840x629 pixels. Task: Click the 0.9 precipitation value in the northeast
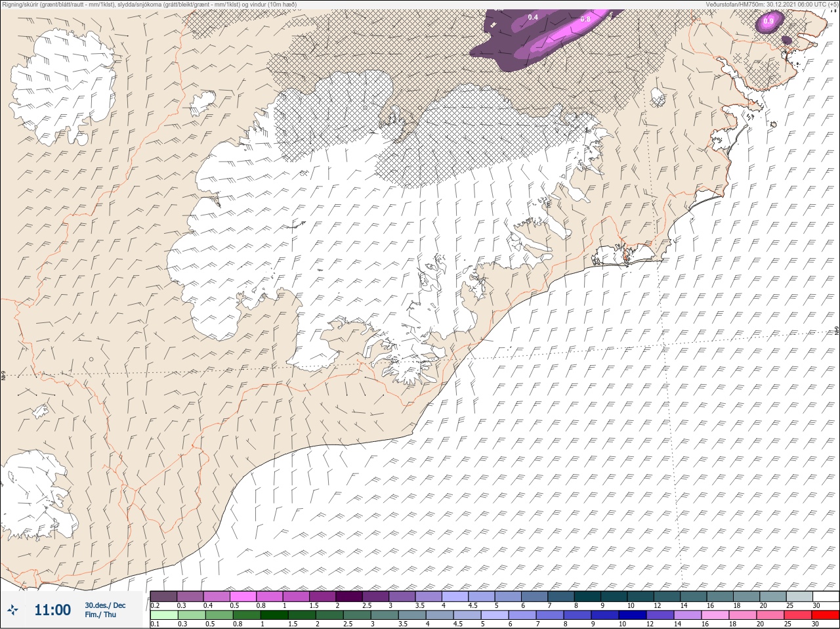768,21
